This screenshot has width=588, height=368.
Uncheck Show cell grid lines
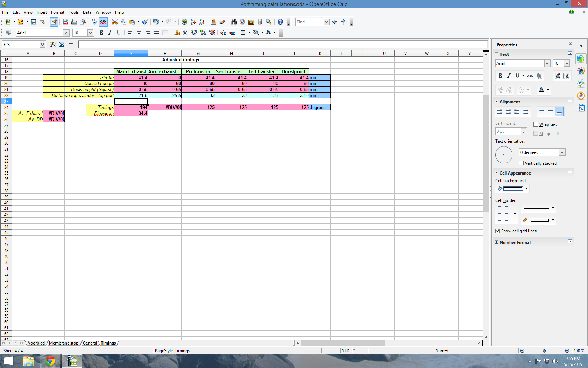[497, 231]
